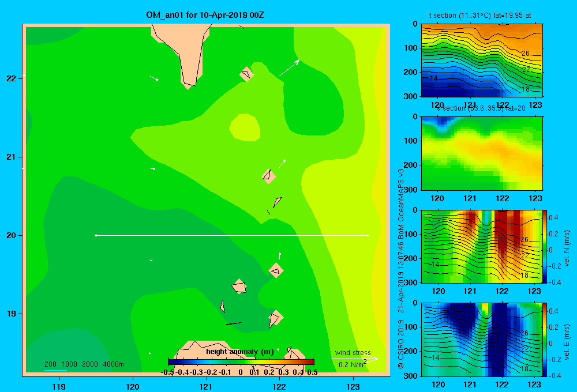577x392 pixels.
Task: Click the 's section' plot title
Action: (x=481, y=108)
